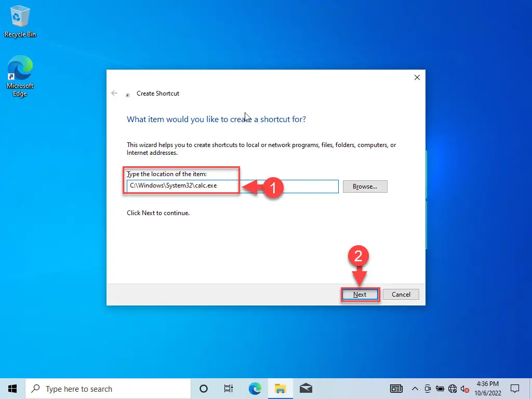Click the Next button
The image size is (532, 399).
[x=360, y=295]
